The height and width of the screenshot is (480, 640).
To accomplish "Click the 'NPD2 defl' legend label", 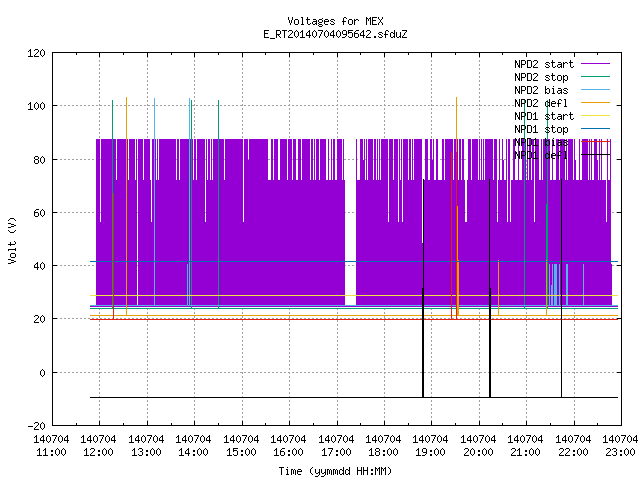I will coord(541,103).
